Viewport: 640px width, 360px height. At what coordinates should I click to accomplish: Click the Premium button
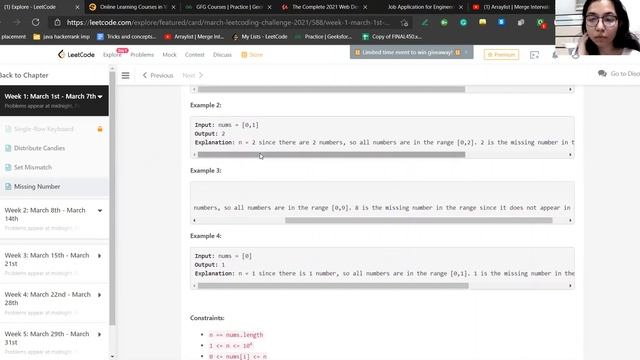[501, 54]
